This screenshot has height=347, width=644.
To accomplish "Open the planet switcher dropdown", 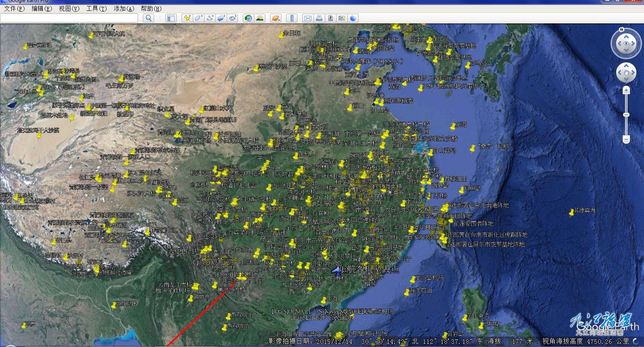I will point(276,18).
